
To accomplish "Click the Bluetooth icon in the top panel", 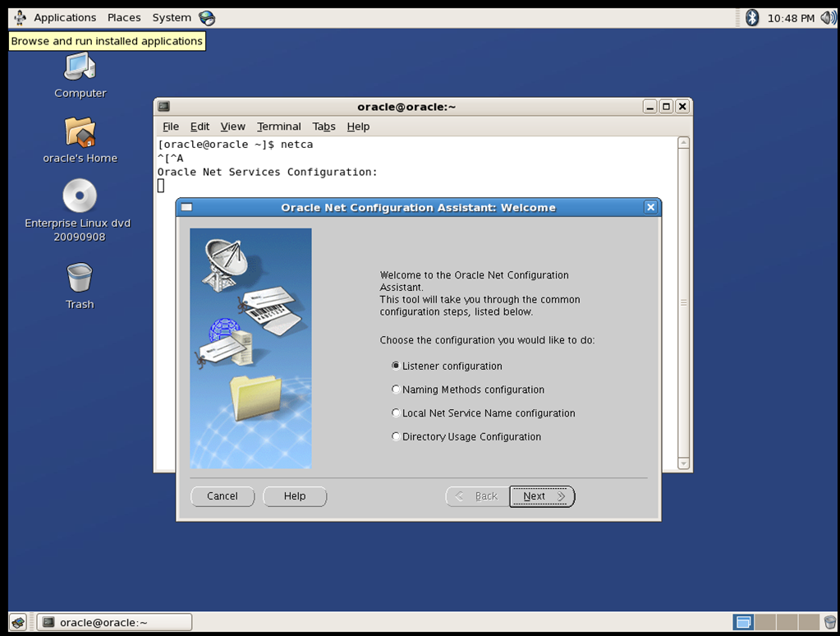I will pos(751,18).
